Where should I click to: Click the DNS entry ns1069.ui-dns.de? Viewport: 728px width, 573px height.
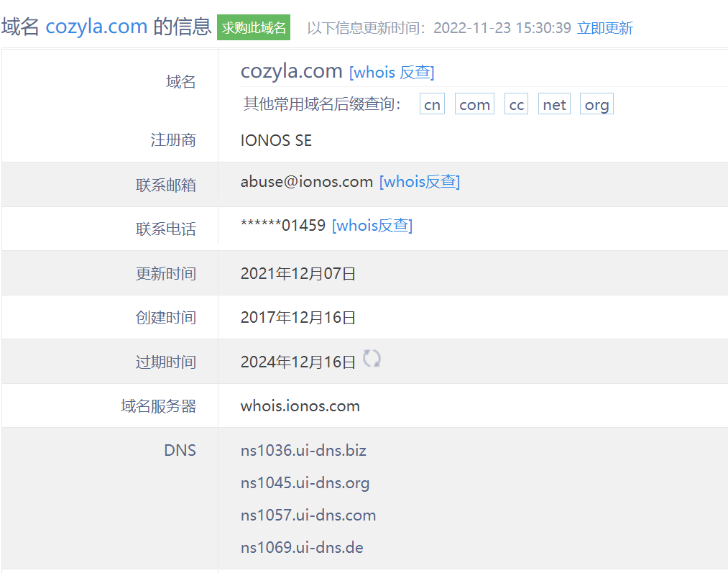[x=302, y=547]
